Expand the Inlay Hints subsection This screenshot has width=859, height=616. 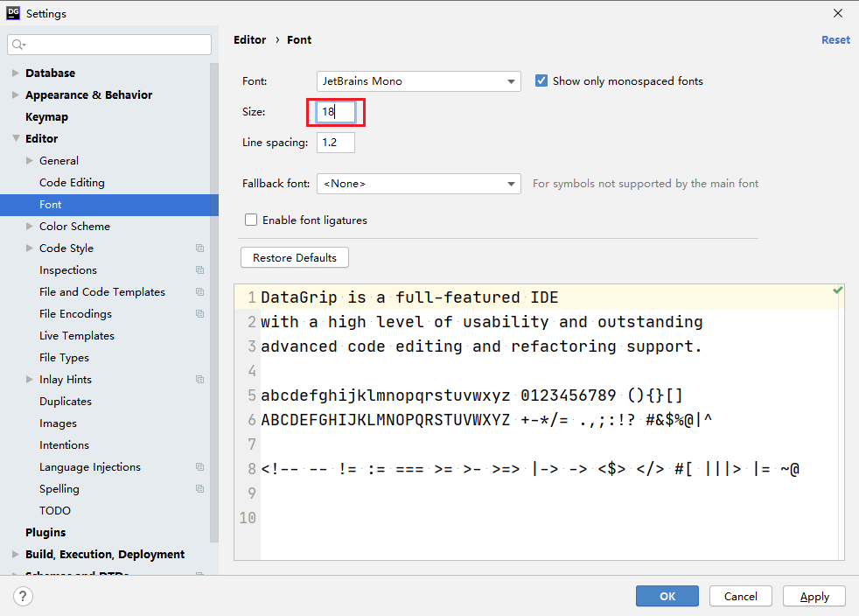(x=30, y=379)
